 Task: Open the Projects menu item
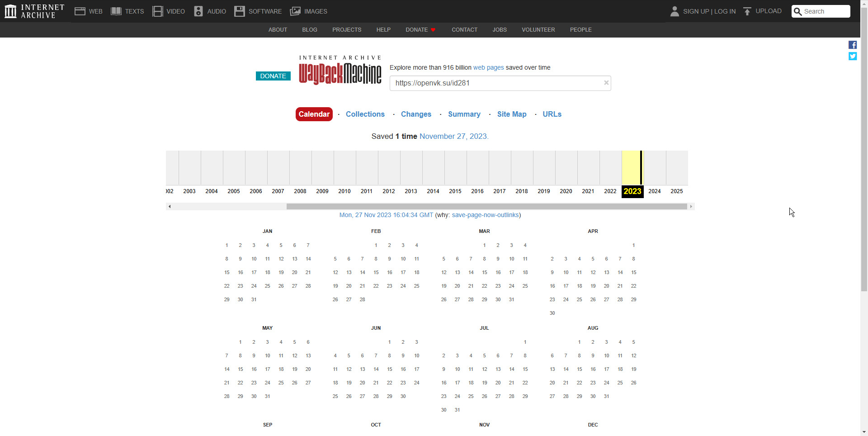347,30
